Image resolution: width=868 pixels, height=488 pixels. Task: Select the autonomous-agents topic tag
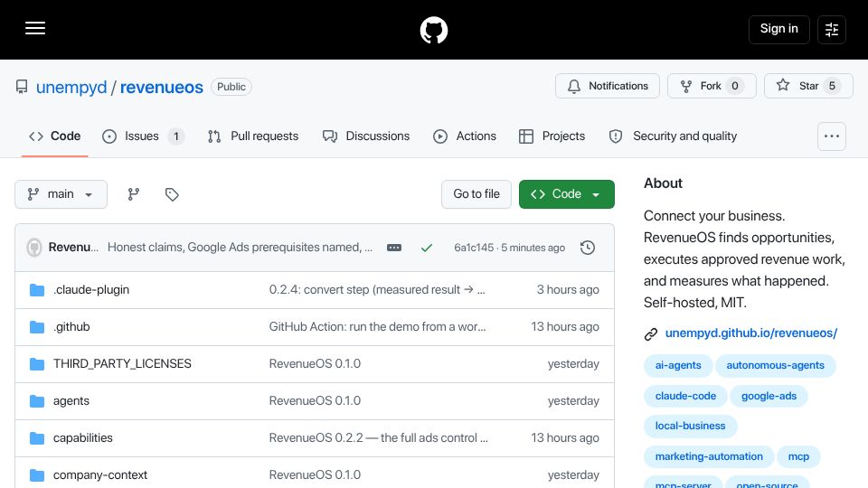pyautogui.click(x=775, y=365)
